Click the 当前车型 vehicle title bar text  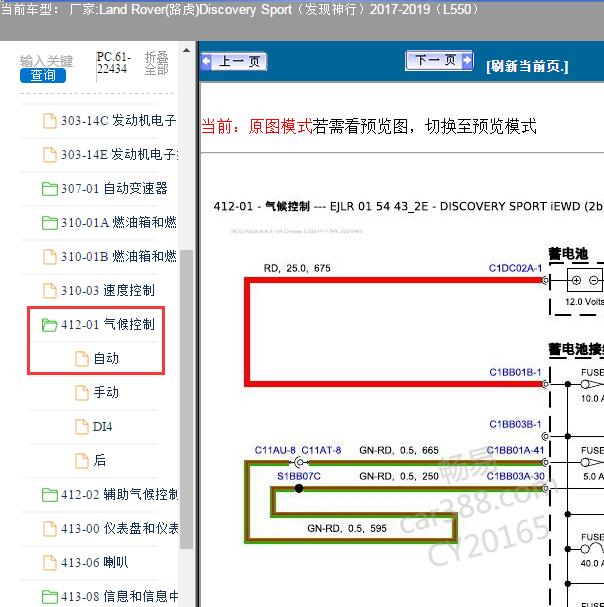click(x=240, y=9)
